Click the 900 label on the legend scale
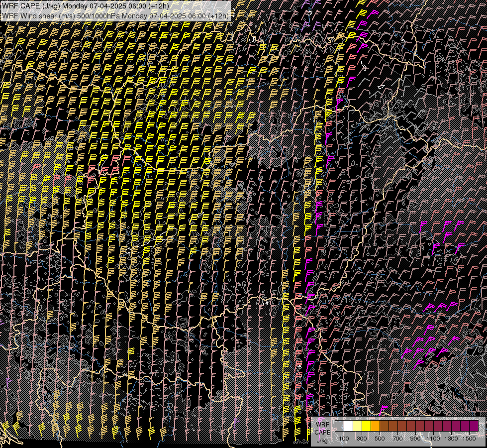 click(x=415, y=439)
